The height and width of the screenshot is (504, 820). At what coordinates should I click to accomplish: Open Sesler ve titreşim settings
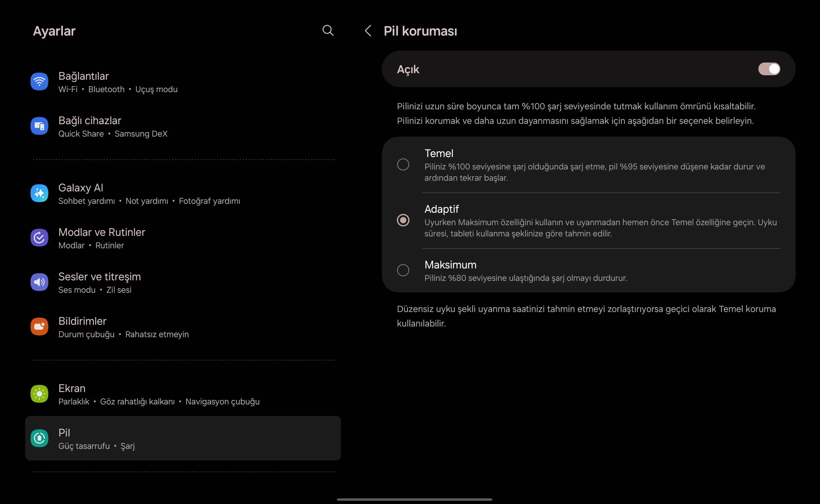tap(183, 282)
